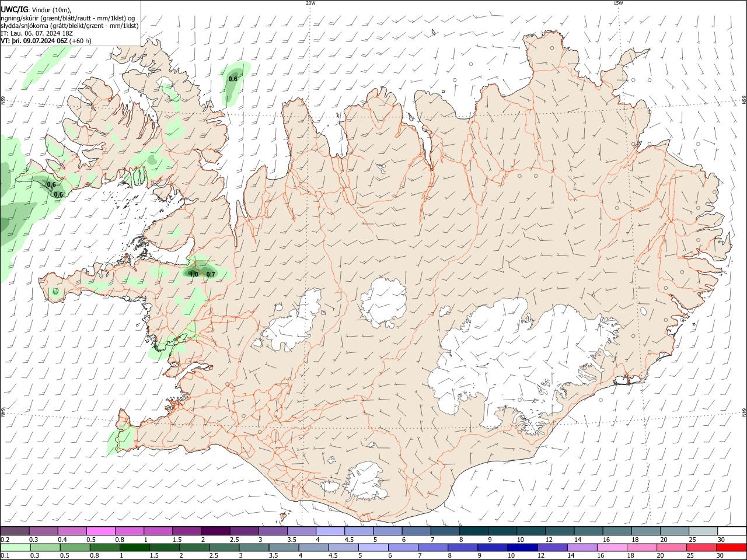Pick the lavender 4–4.5 swatch in the upper legend row
Image resolution: width=747 pixels, height=560 pixels.
coord(330,531)
